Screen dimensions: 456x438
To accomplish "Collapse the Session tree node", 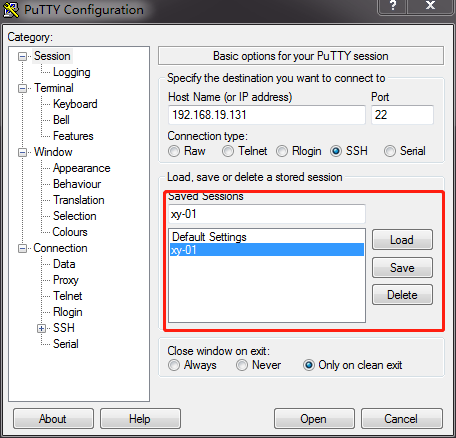I will 22,56.
